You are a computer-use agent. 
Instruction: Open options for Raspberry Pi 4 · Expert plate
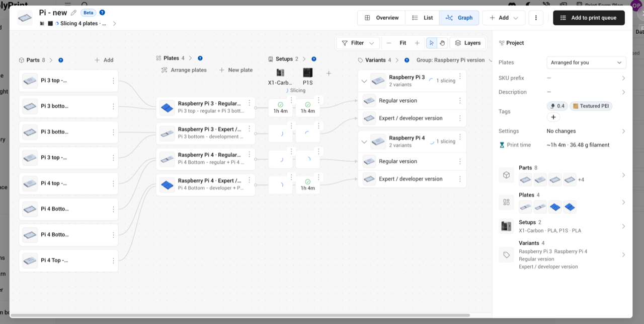[249, 180]
